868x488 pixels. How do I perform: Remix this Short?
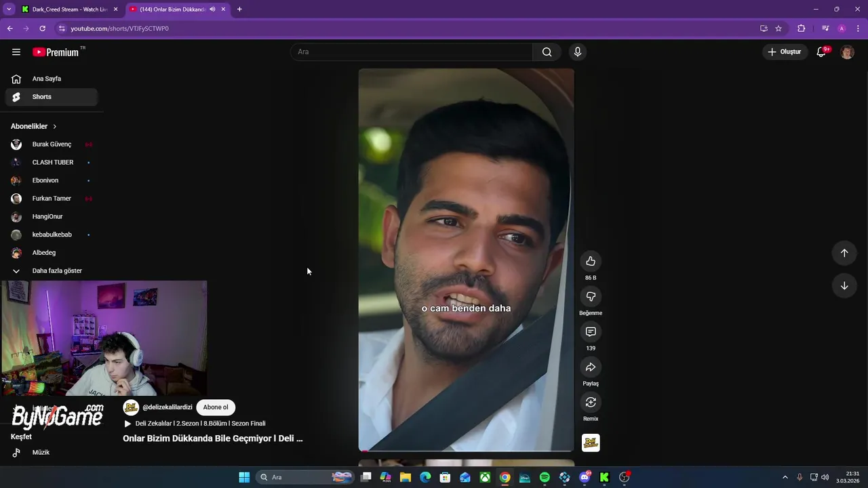pos(591,403)
